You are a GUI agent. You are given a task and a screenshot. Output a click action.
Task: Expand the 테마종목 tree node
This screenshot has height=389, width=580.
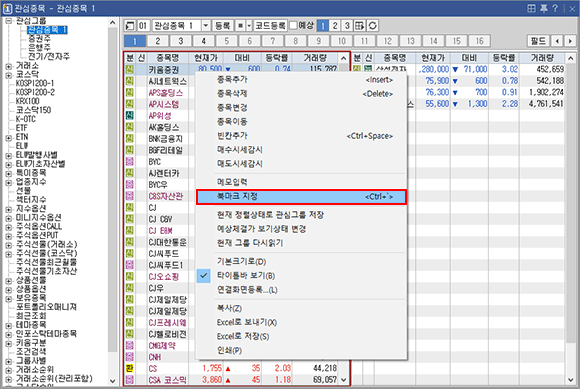point(9,325)
